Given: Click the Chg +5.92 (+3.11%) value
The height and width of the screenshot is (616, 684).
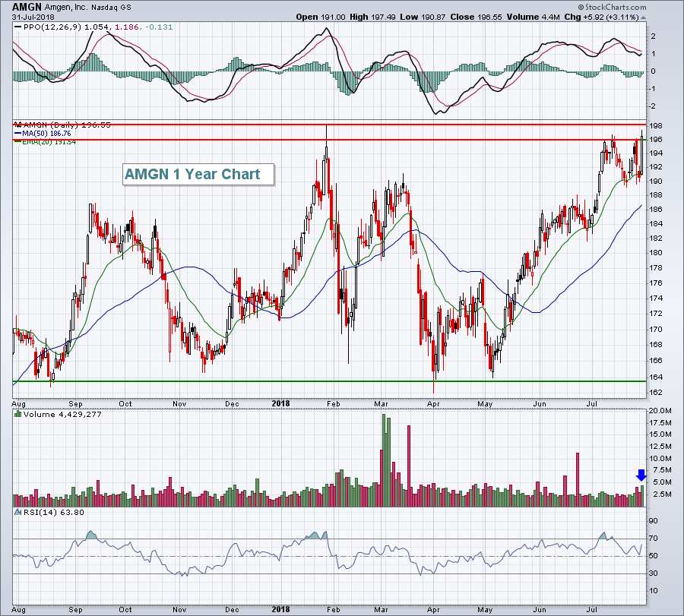Looking at the screenshot, I should 601,17.
